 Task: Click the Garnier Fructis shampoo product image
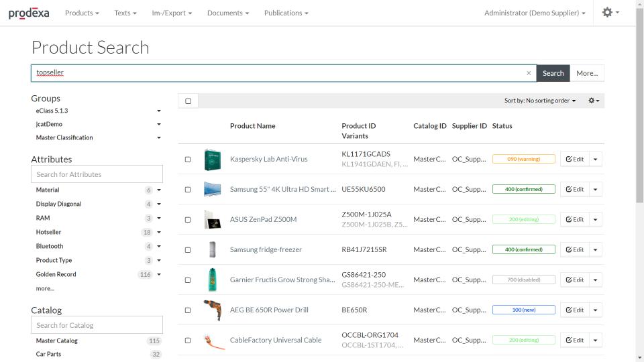212,280
